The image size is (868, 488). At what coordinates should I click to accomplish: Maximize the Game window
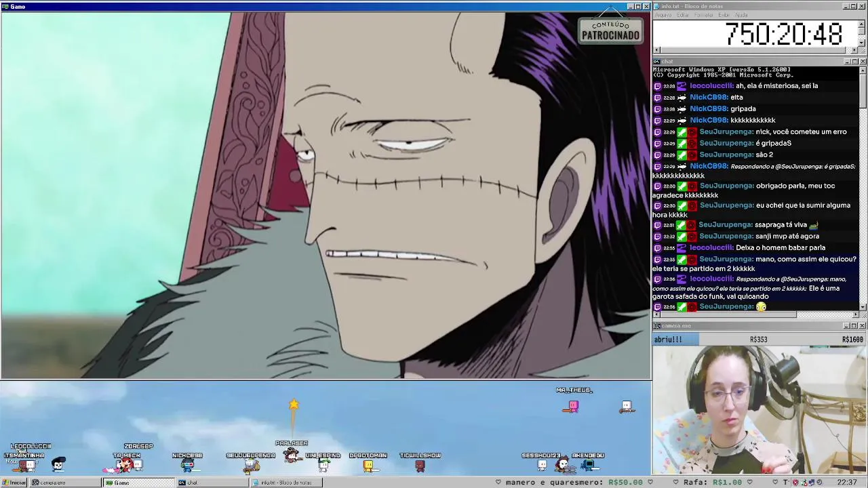[x=638, y=6]
